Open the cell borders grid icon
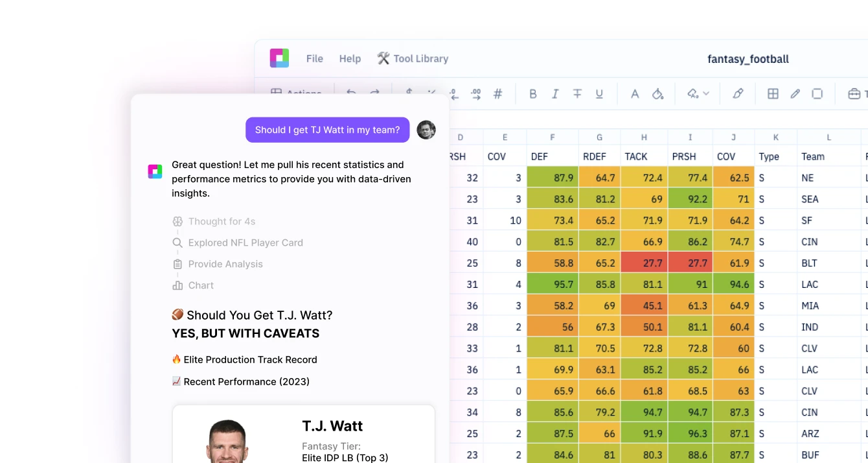The height and width of the screenshot is (463, 868). pos(773,94)
